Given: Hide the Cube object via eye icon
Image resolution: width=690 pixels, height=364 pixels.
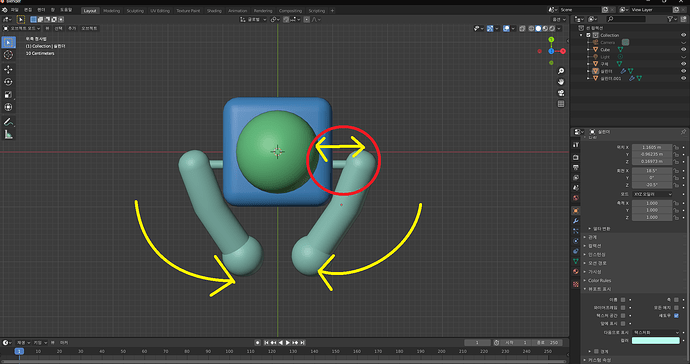Looking at the screenshot, I should pos(683,49).
